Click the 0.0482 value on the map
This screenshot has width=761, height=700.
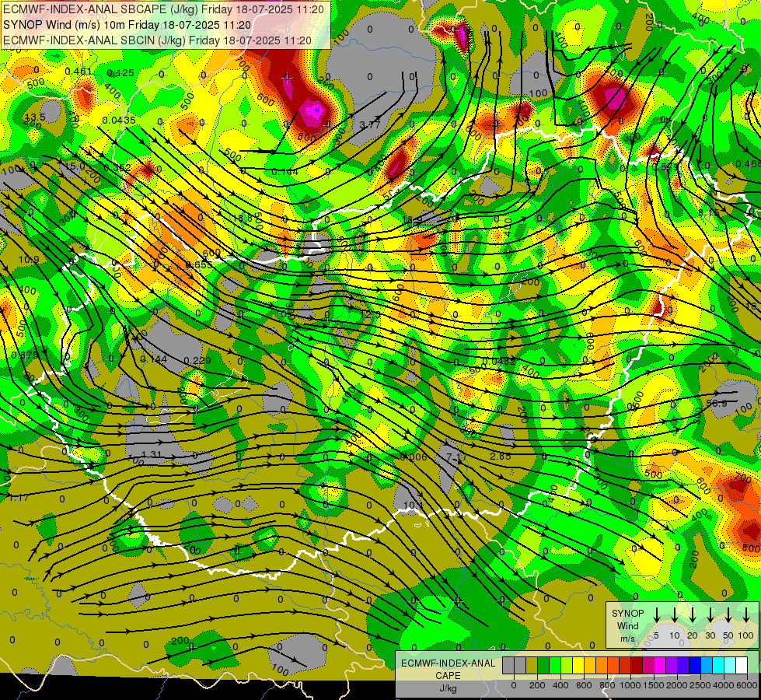(499, 362)
